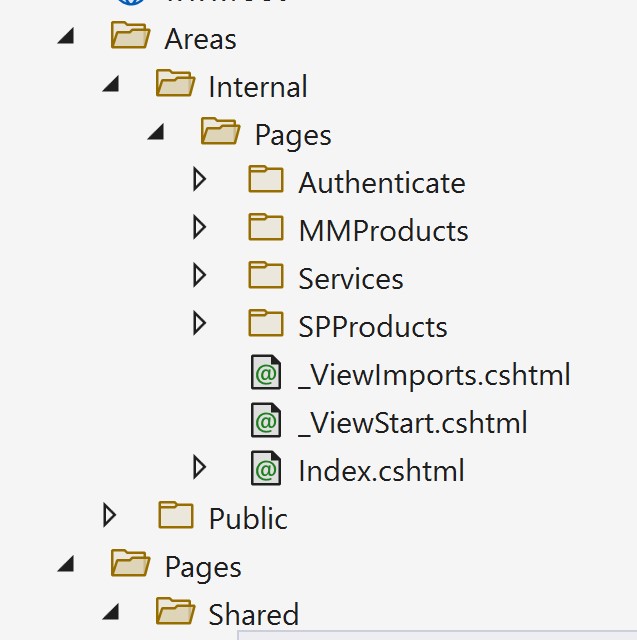Select the Authenticate folder name
637x640 pixels.
click(382, 183)
